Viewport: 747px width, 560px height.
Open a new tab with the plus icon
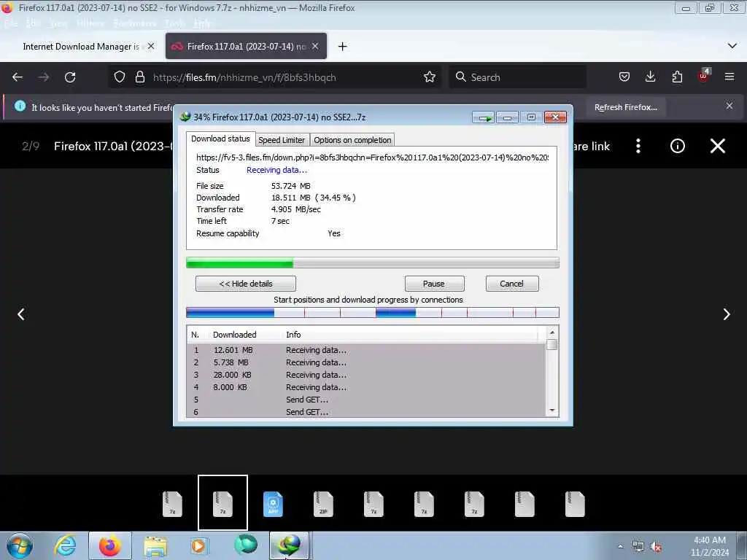point(342,46)
